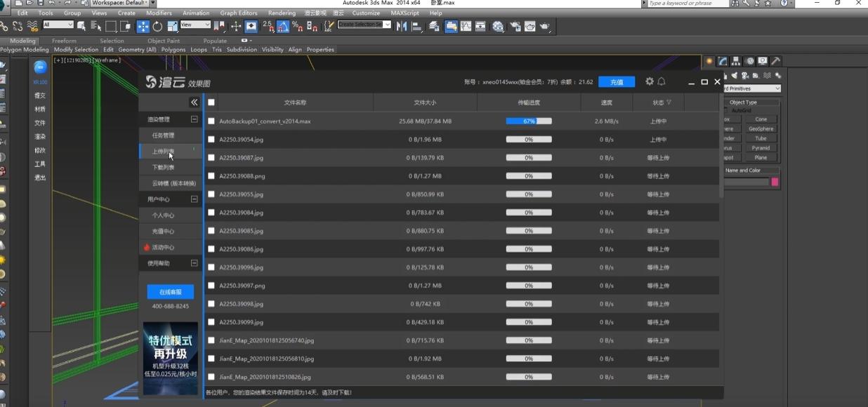Collapse the 用户中心 section
868x407 pixels.
click(195, 199)
